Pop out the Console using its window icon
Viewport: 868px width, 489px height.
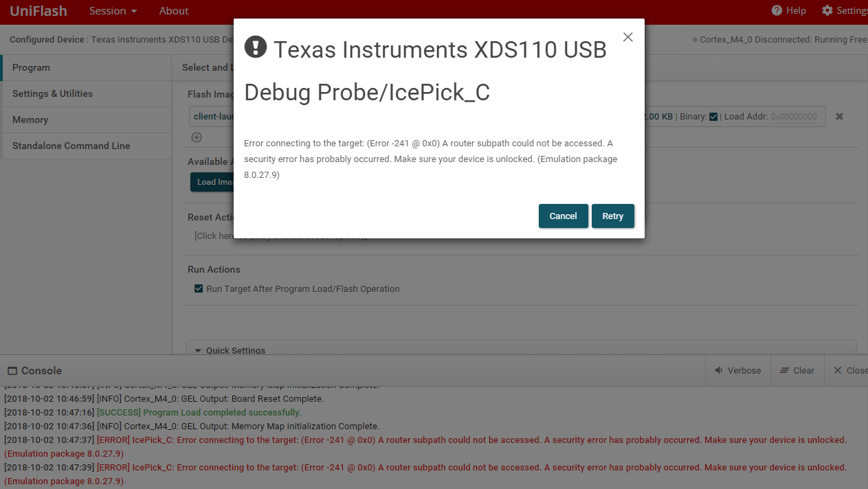12,370
